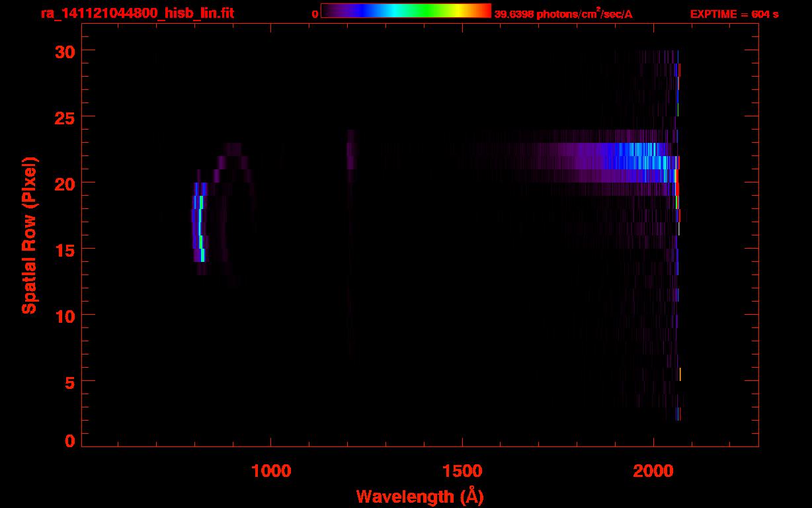Viewport: 812px width, 508px height.
Task: Click the y-axis tick label 0
Action: (70, 441)
